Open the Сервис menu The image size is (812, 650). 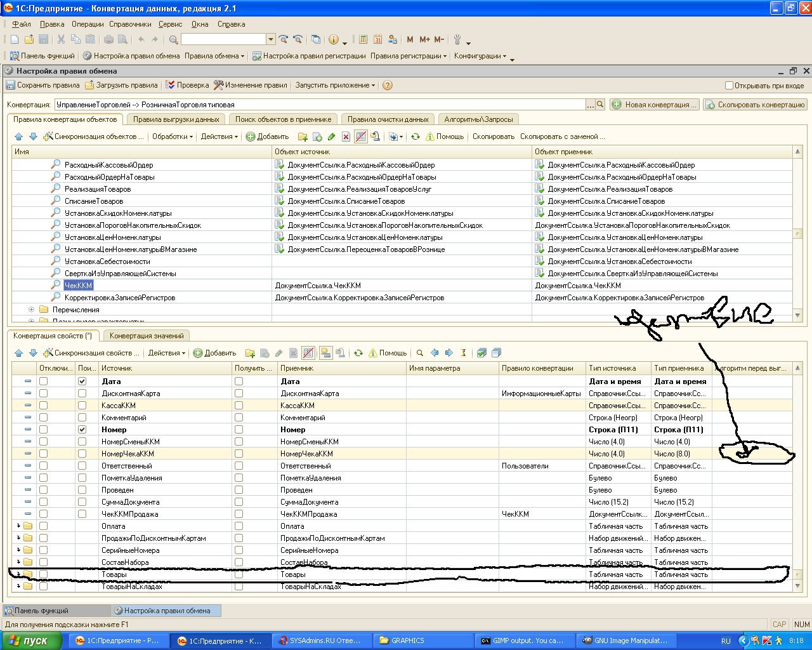pyautogui.click(x=170, y=24)
